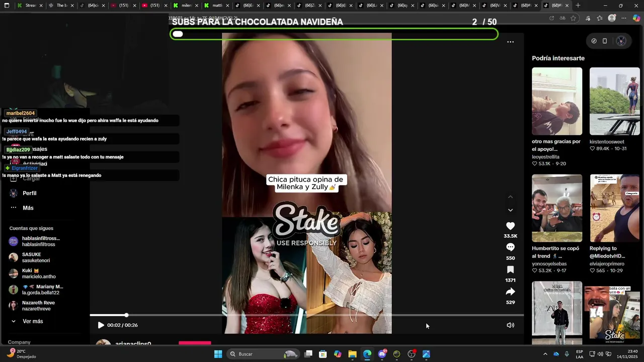
Task: Open the 'Humbertito se copó al trend' video
Action: pos(557,208)
